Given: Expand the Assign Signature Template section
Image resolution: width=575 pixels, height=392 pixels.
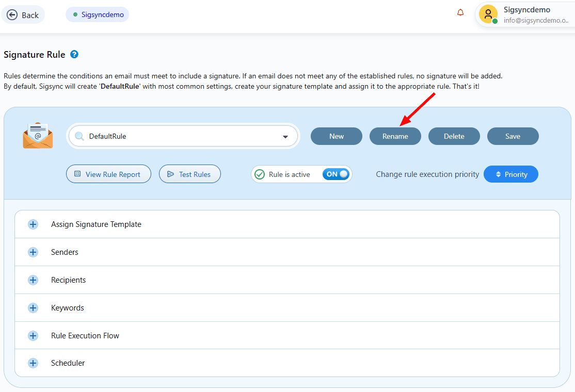Looking at the screenshot, I should tap(33, 224).
